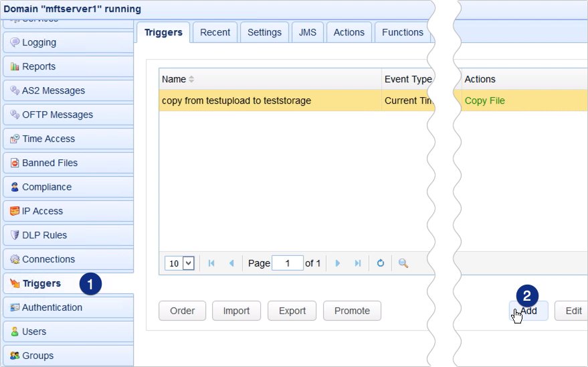Click the page number input field
Screen dimensions: 588x367
(x=288, y=263)
